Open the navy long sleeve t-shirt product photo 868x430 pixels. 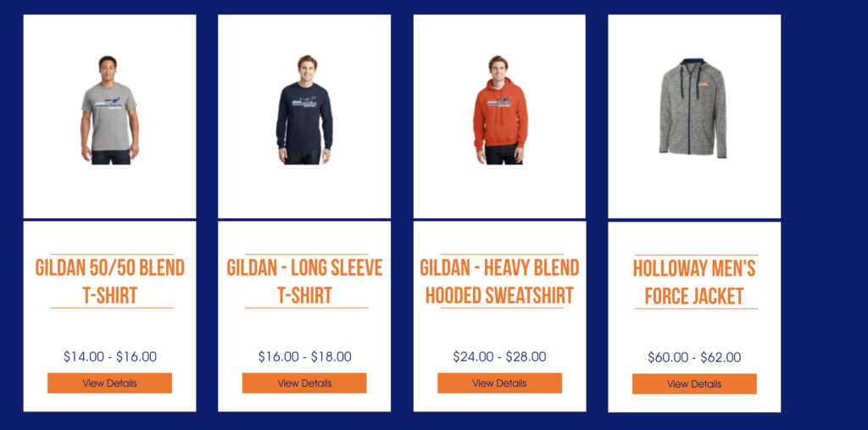click(304, 109)
